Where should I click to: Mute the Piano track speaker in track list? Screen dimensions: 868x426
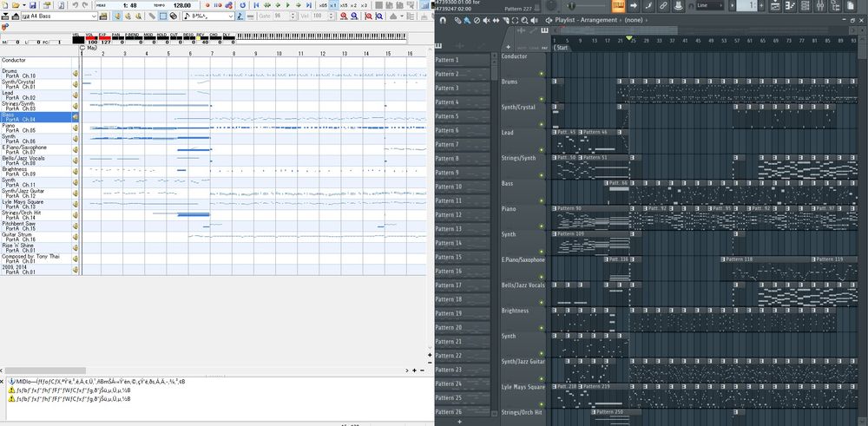pyautogui.click(x=76, y=128)
